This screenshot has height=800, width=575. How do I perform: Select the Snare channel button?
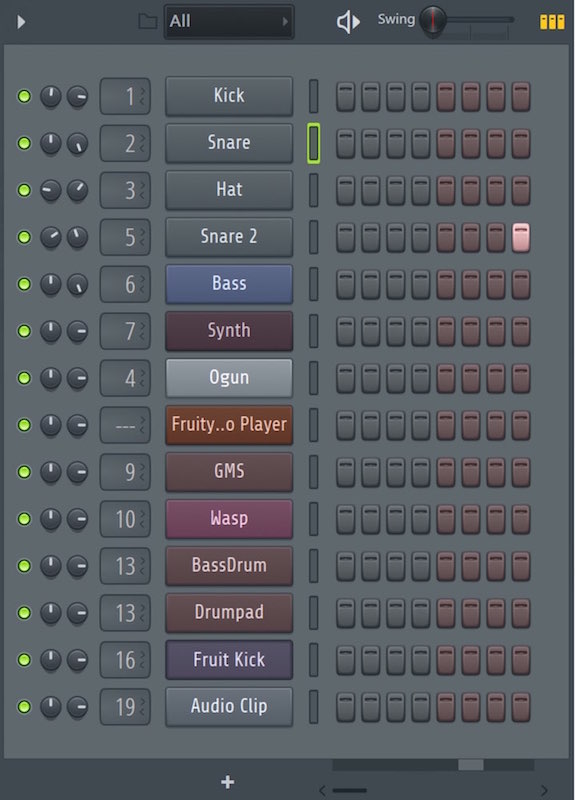(229, 143)
